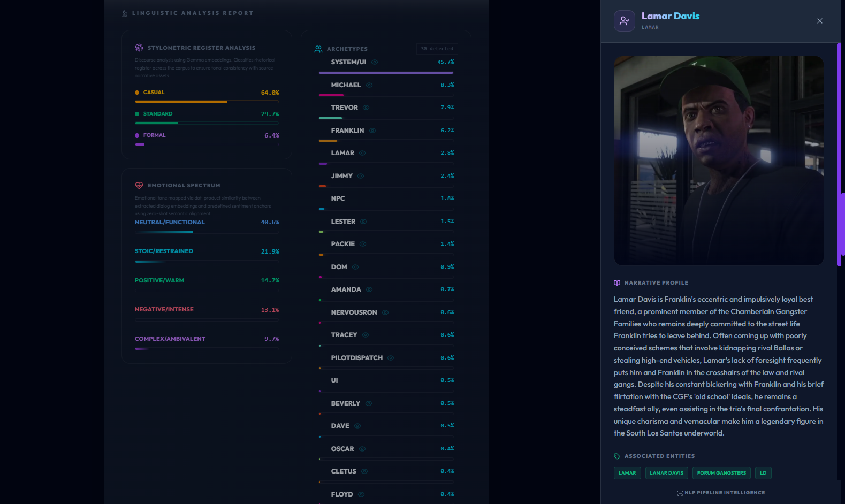Close the Lamar Davis profile panel
The image size is (845, 504).
tap(820, 21)
